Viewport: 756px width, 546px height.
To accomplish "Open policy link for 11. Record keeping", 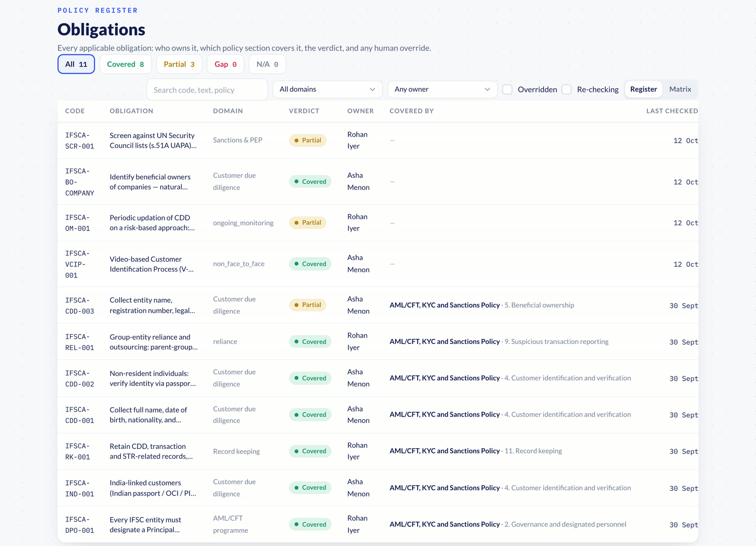I will [x=476, y=451].
